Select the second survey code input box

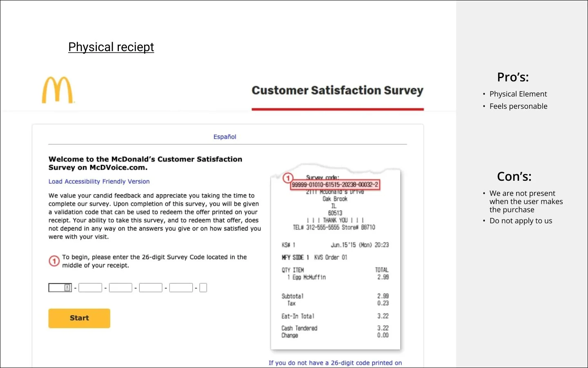pos(90,288)
